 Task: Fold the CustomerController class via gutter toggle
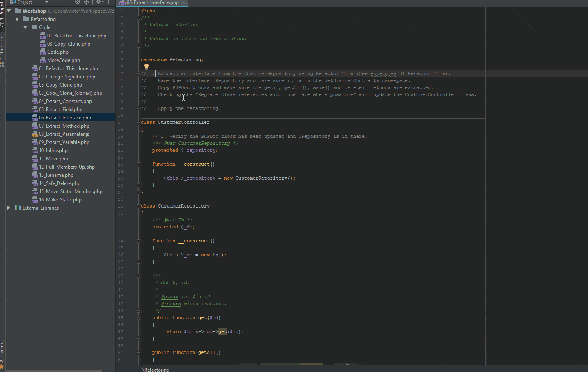[138, 122]
